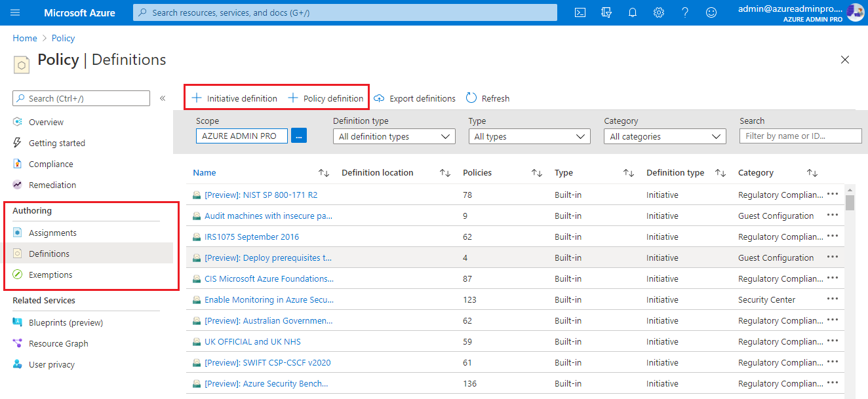Open more options for Deploy prerequisites row

coord(833,257)
